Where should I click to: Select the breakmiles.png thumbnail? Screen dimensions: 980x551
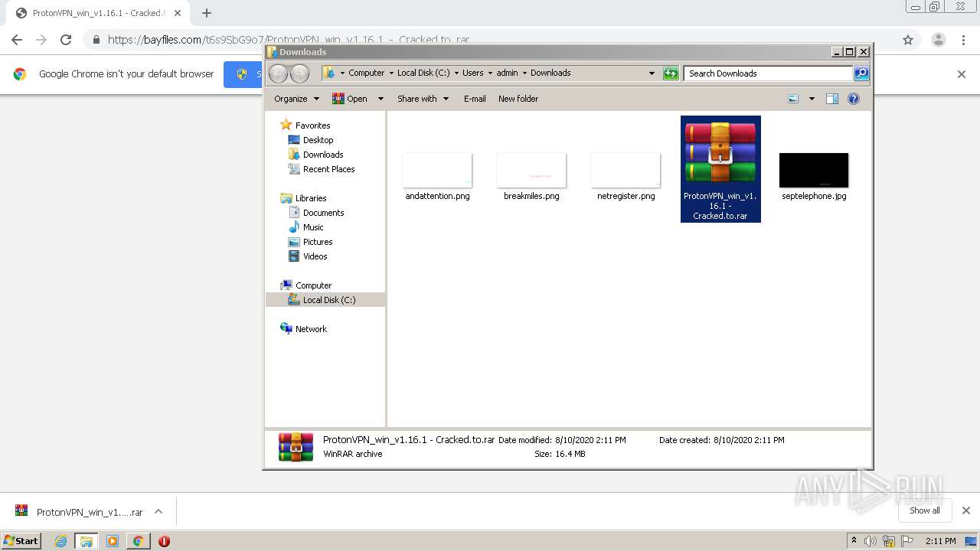pyautogui.click(x=531, y=170)
